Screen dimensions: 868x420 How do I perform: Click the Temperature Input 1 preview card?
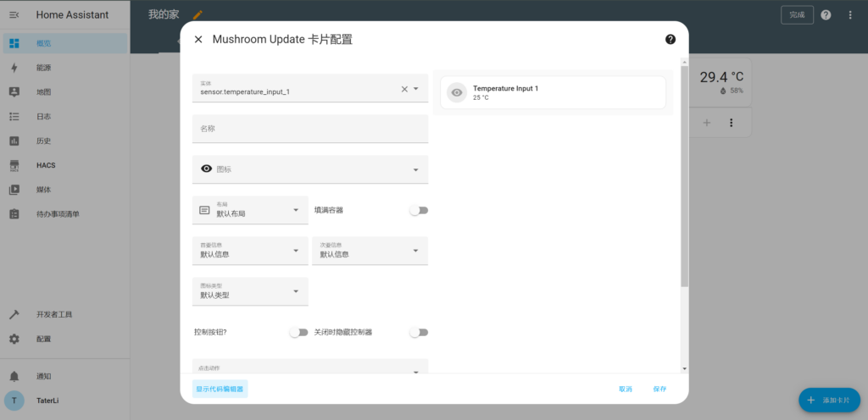pyautogui.click(x=553, y=93)
